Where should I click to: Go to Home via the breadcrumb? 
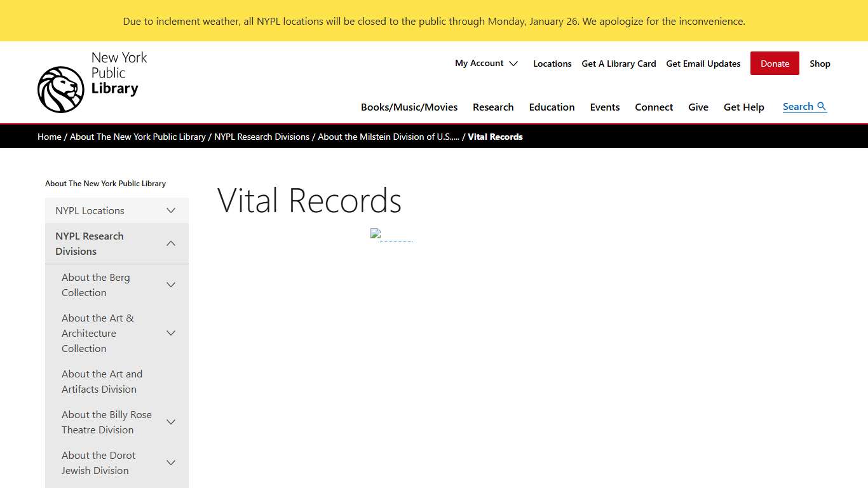point(49,137)
